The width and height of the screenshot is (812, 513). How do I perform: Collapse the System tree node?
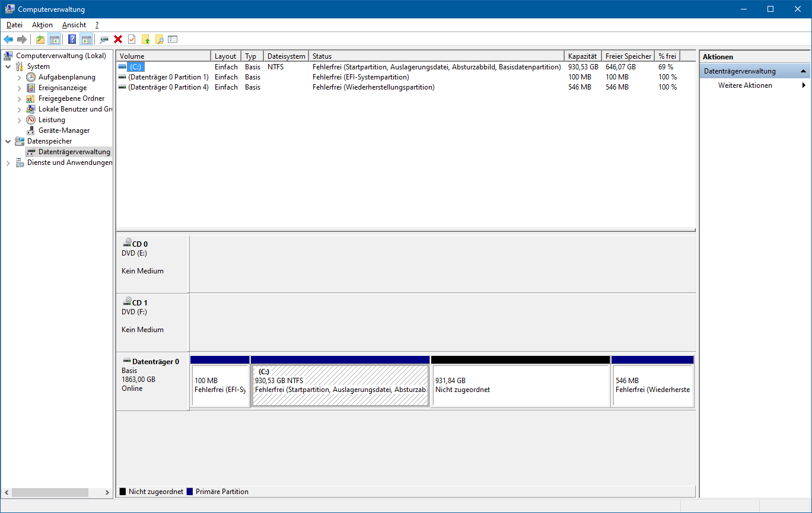tap(8, 66)
